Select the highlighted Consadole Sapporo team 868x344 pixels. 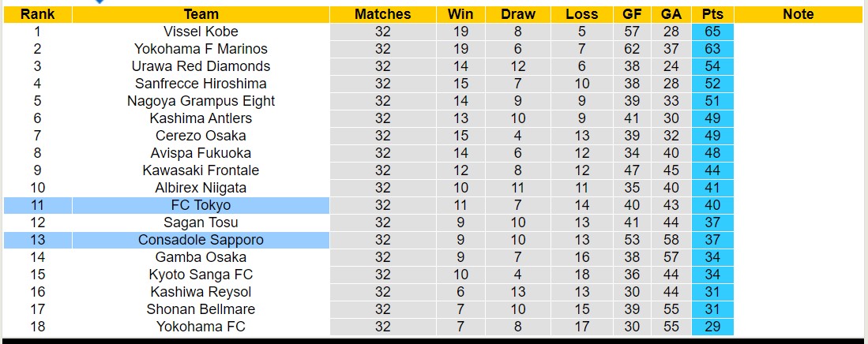[201, 240]
